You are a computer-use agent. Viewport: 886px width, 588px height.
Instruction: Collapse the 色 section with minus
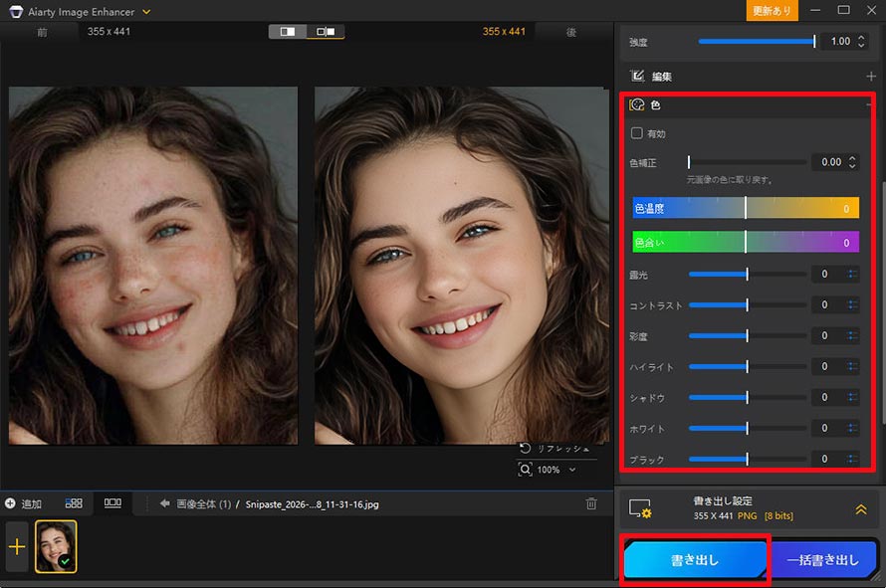click(869, 105)
